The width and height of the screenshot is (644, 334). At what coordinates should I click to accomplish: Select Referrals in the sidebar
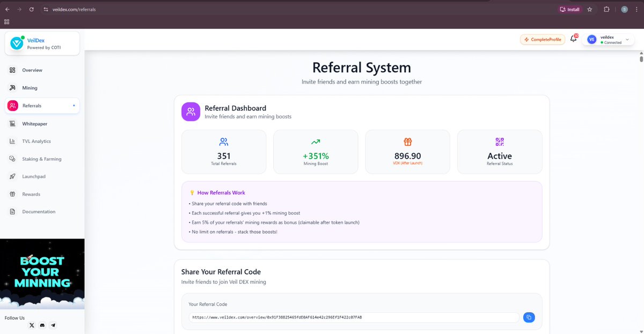[x=42, y=106]
